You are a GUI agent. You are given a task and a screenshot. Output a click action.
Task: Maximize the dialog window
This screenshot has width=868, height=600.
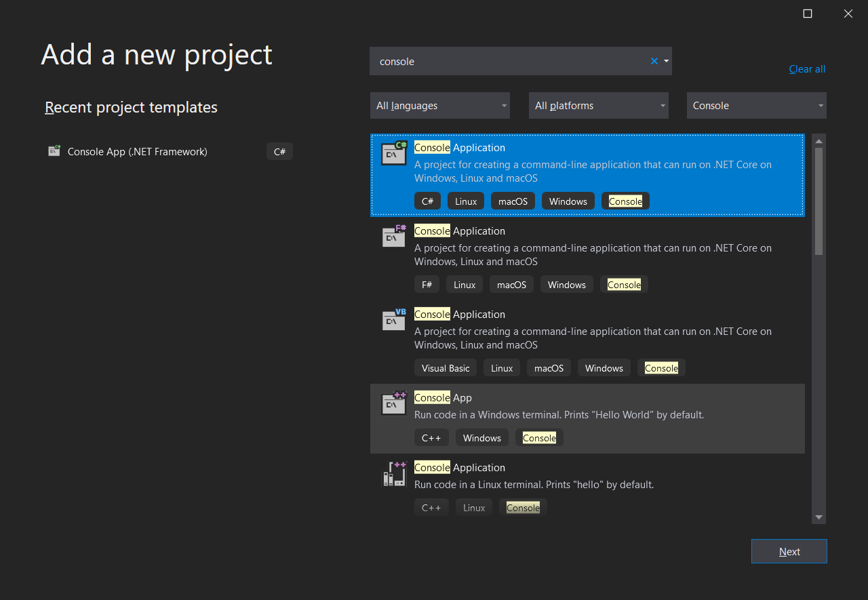coord(808,14)
